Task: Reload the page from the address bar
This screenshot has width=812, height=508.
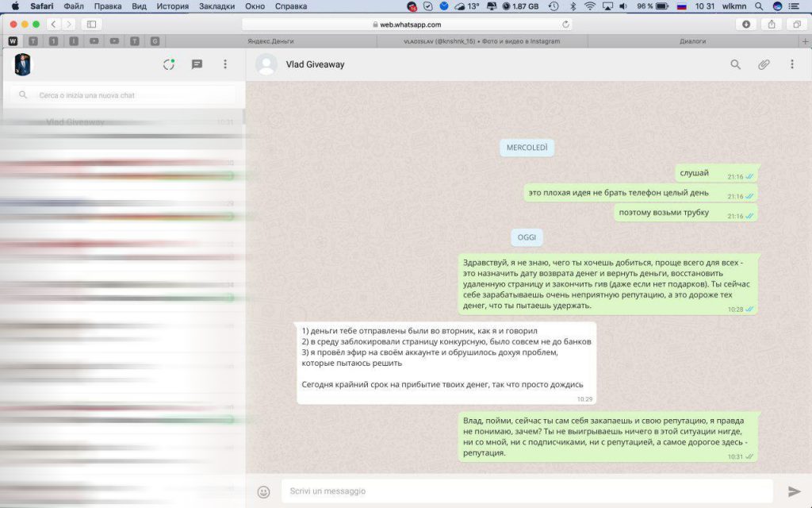Action: [x=565, y=25]
